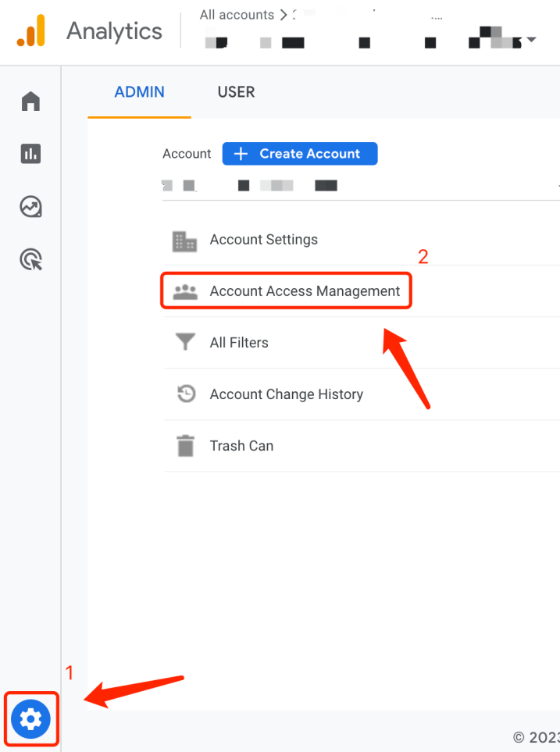Viewport: 560px width, 752px height.
Task: Open Account Change History via the clock icon
Action: click(x=185, y=394)
